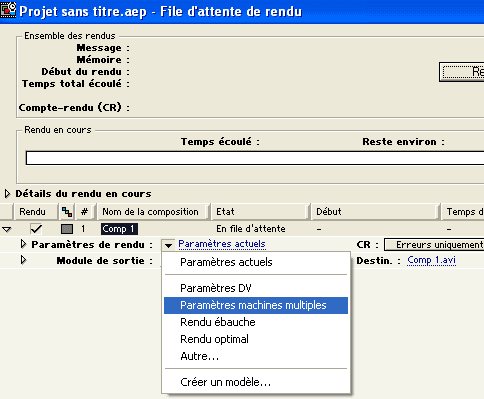Click the item number 1 in the queue
The height and width of the screenshot is (399, 484).
(83, 229)
